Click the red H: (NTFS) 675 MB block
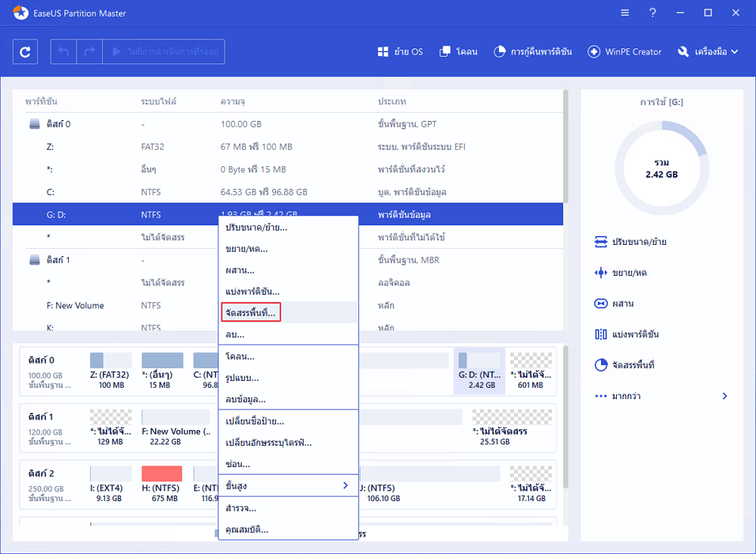 (x=162, y=484)
